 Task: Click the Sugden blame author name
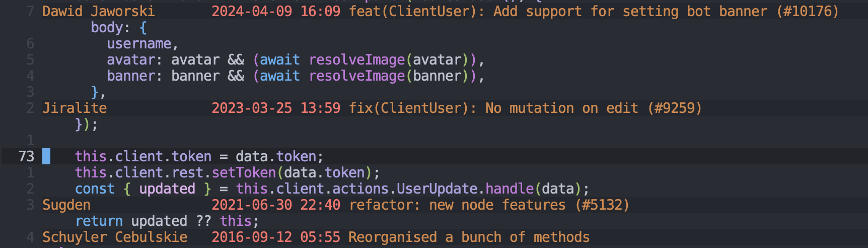pos(66,205)
